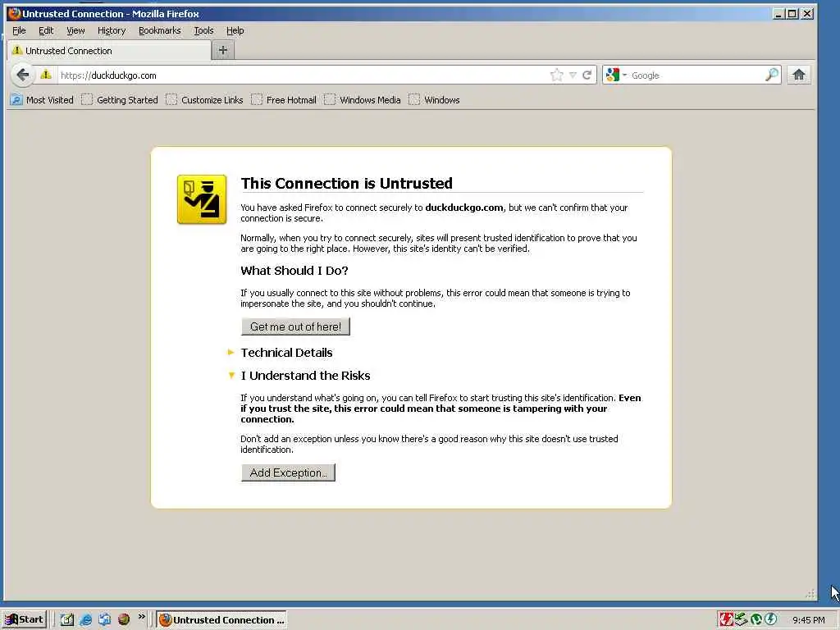Open the Windows Start menu
Image resolution: width=840 pixels, height=630 pixels.
[24, 619]
